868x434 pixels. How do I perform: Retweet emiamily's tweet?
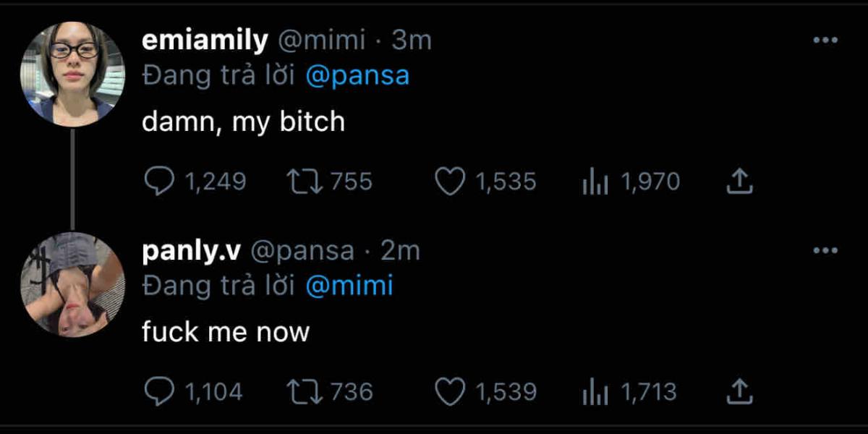pyautogui.click(x=303, y=182)
